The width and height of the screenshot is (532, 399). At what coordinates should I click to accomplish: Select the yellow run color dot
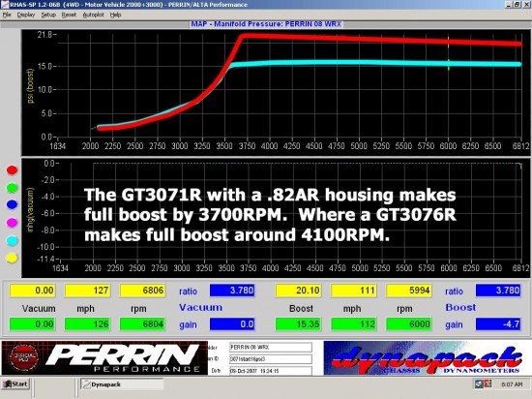pyautogui.click(x=12, y=258)
